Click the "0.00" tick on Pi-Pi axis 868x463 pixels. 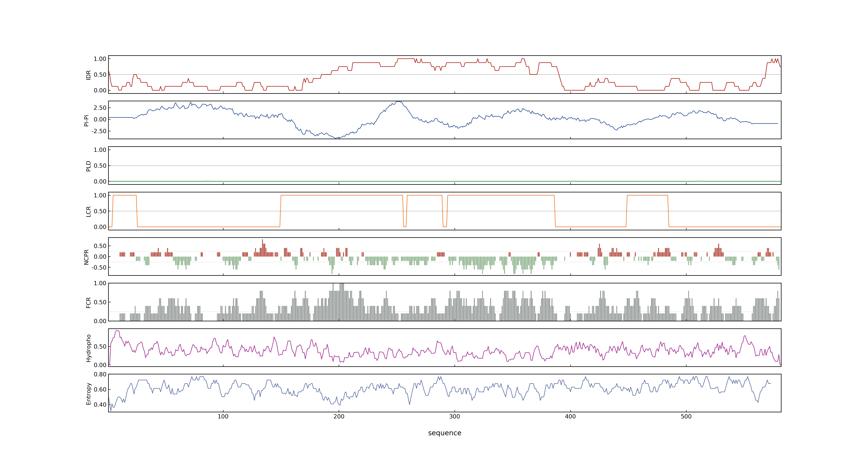tap(100, 119)
